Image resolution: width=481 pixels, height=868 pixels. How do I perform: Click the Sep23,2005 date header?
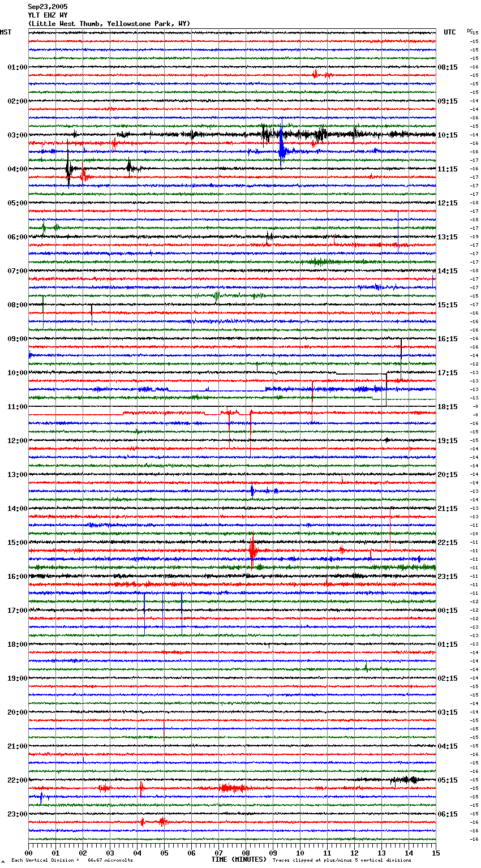(x=48, y=7)
